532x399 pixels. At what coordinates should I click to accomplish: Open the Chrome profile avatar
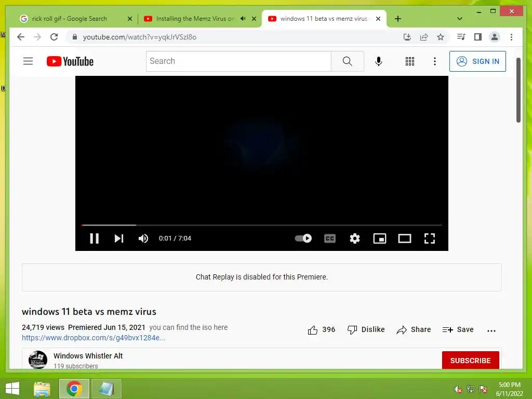(x=495, y=37)
